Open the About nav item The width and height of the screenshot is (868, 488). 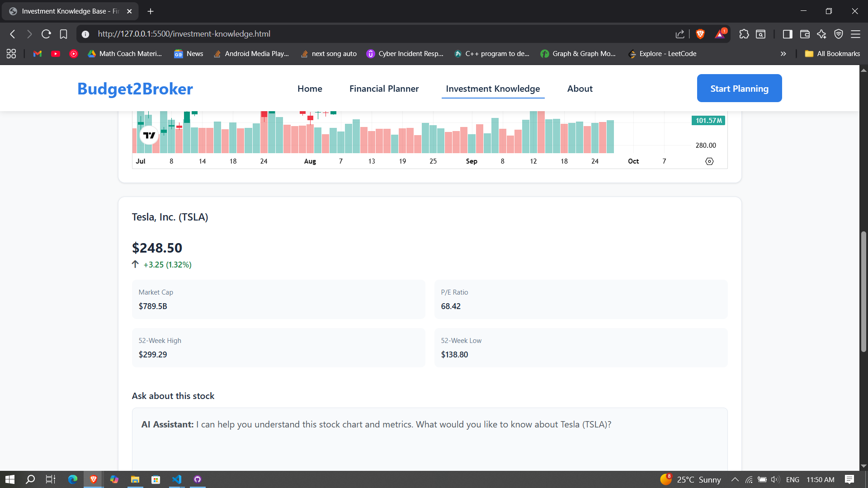(580, 89)
